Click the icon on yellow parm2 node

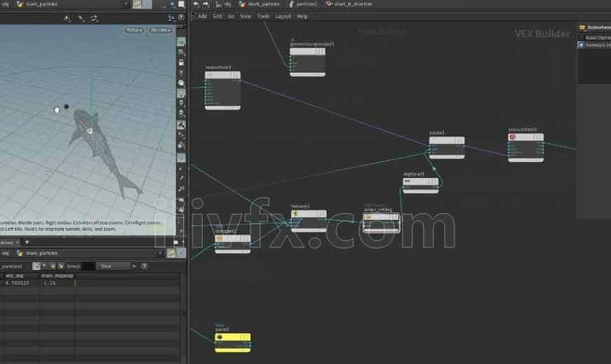click(x=220, y=337)
